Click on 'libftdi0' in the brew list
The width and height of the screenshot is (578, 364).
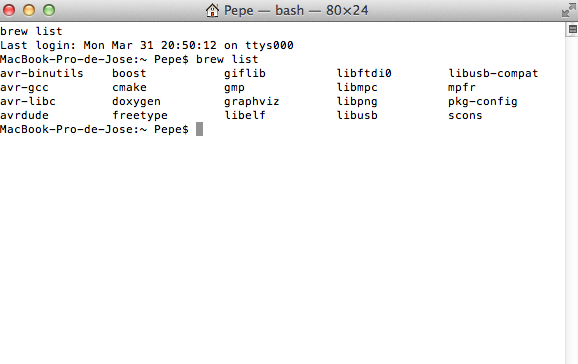364,73
